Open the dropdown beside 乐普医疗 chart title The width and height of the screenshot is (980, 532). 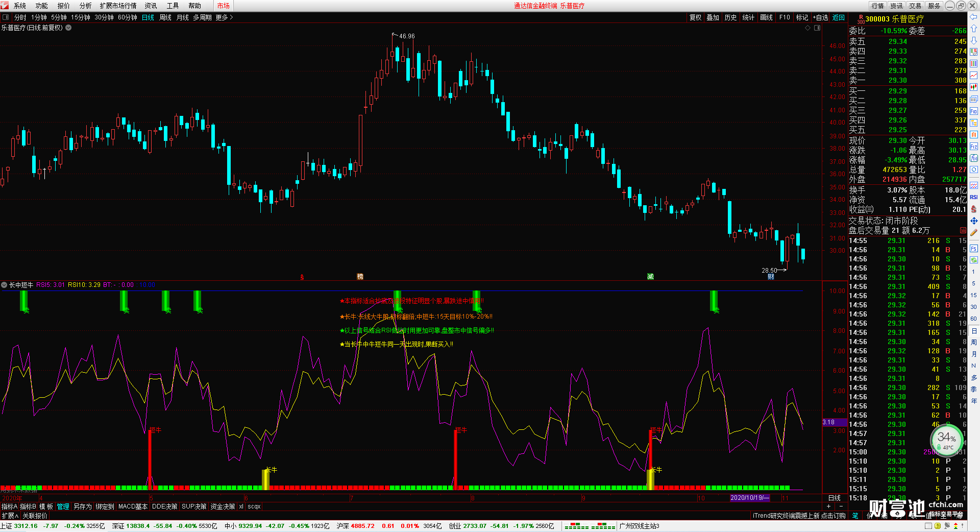point(68,28)
